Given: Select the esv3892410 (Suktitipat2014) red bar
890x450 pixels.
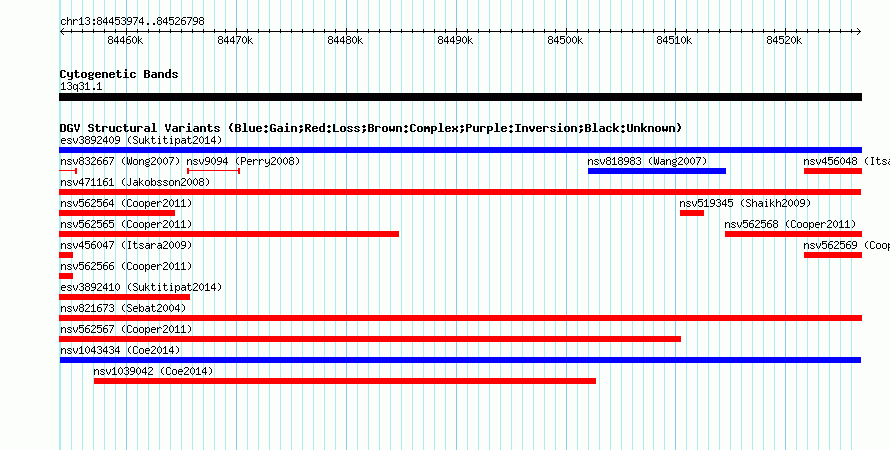Looking at the screenshot, I should coord(124,297).
